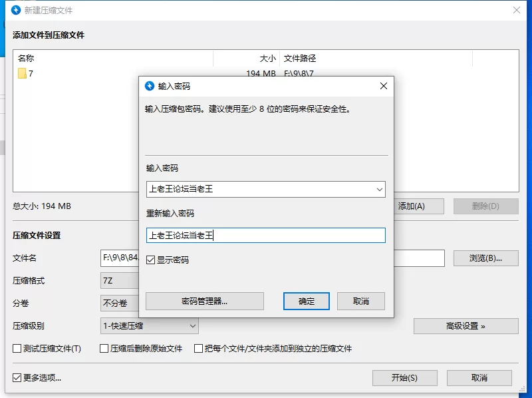Expand 高级设置 options
This screenshot has width=532, height=398.
click(466, 326)
